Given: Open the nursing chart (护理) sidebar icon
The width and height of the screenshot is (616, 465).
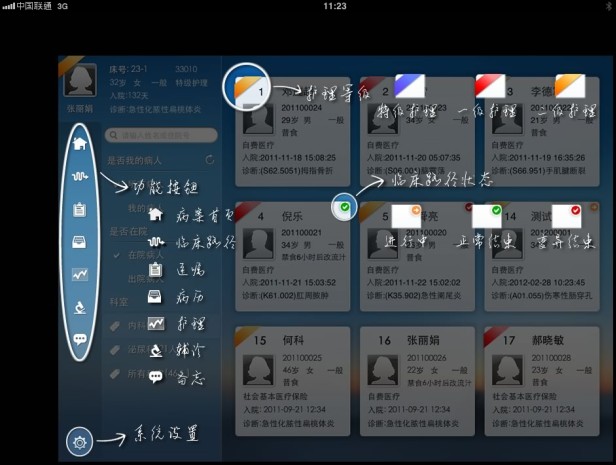Looking at the screenshot, I should (x=80, y=274).
